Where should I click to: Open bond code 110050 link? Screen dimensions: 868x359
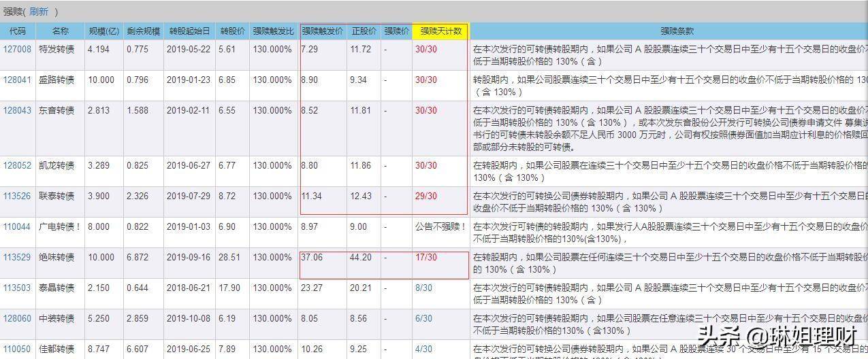point(17,349)
